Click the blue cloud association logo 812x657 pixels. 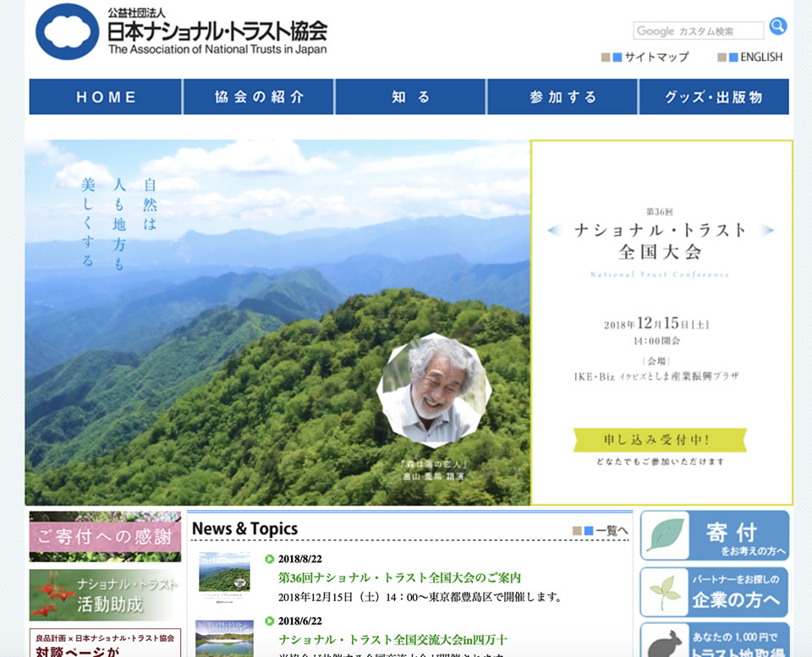pos(68,31)
